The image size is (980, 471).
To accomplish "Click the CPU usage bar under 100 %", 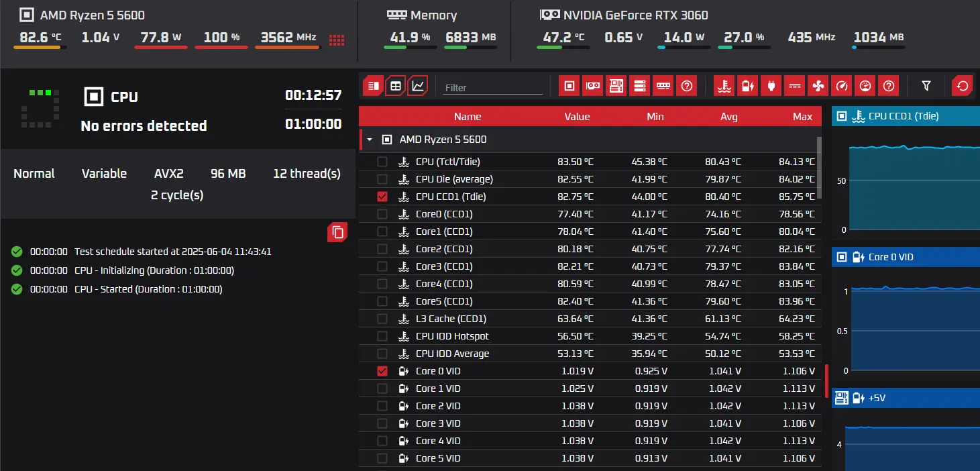I will tap(221, 48).
